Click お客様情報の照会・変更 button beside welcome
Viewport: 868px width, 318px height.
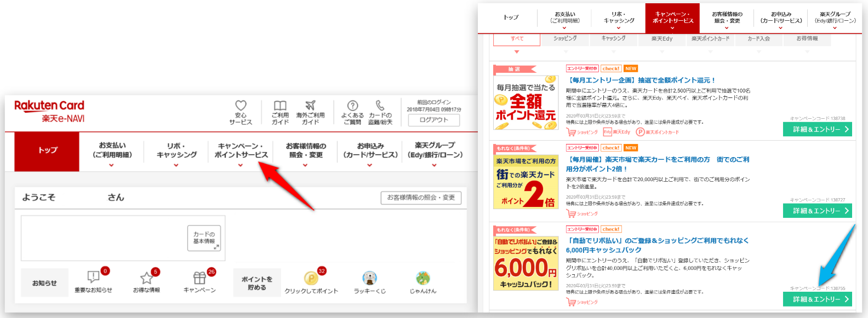click(421, 198)
